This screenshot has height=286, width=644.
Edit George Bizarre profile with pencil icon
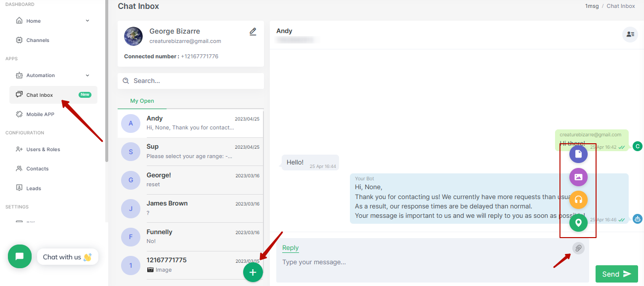[253, 32]
